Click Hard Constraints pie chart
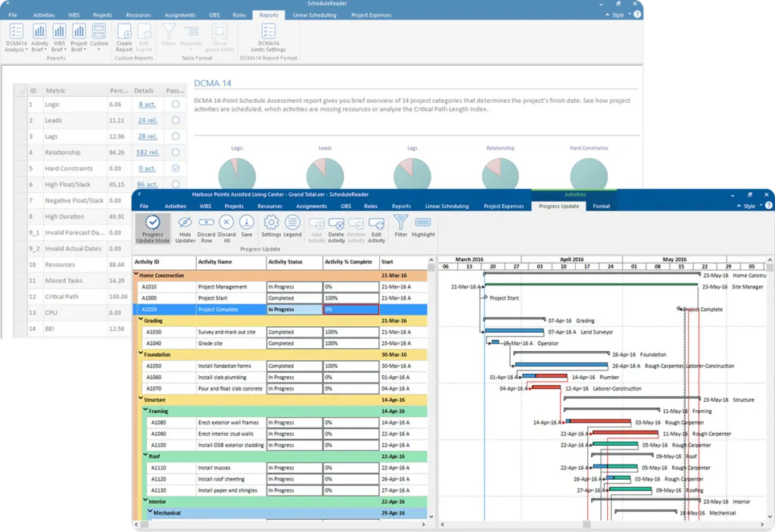Viewport: 775px width, 532px height. pos(589,173)
